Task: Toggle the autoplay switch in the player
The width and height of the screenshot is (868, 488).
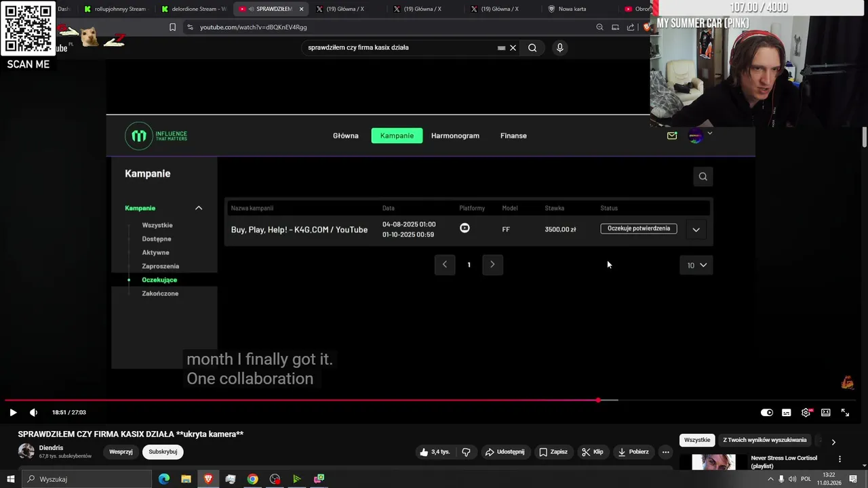Action: coord(766,412)
